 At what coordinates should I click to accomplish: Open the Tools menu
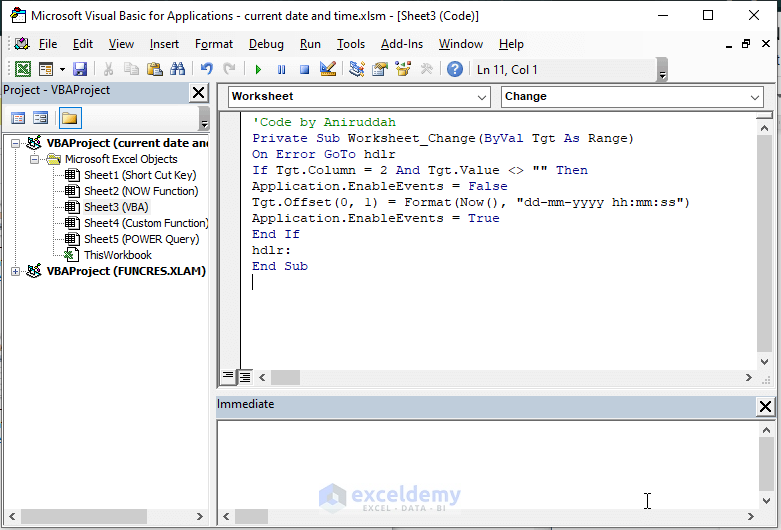[351, 44]
